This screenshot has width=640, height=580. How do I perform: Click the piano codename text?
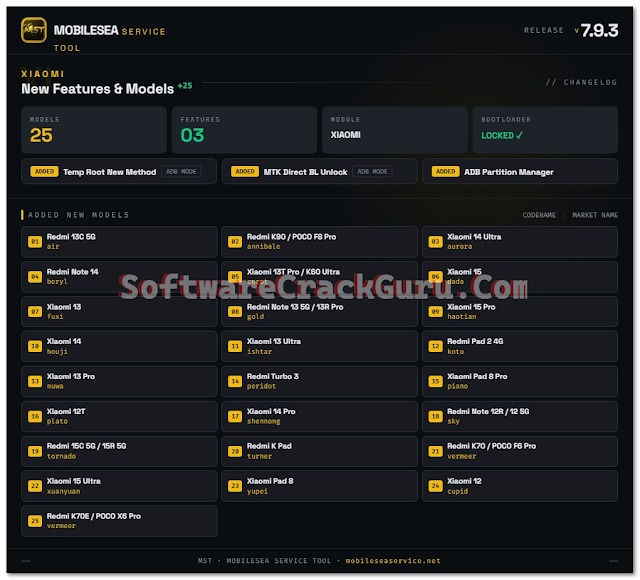click(458, 386)
